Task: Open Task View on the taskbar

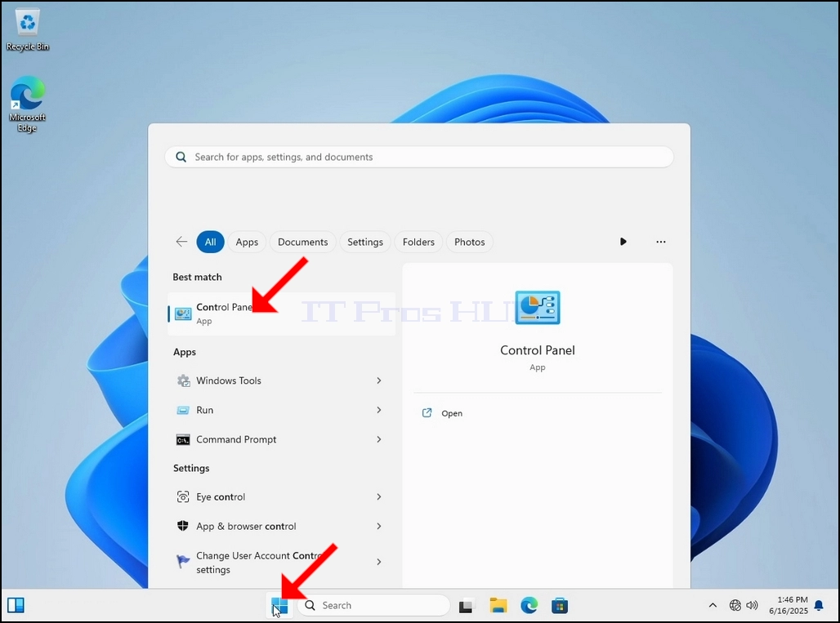Action: tap(466, 605)
